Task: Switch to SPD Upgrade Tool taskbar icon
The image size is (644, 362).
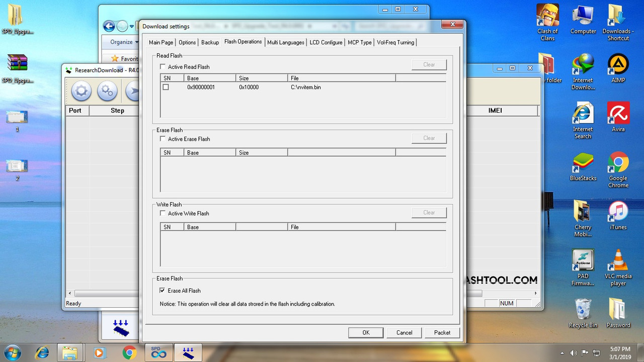Action: (159, 353)
